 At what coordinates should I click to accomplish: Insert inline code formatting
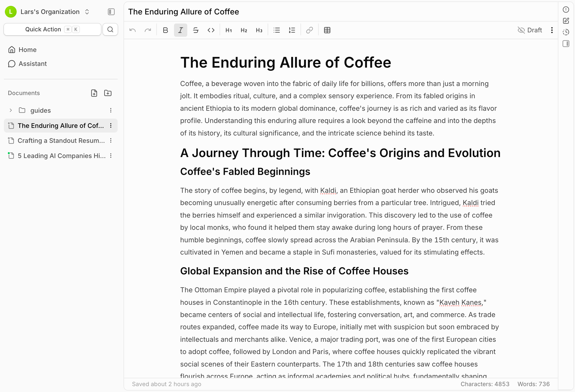click(211, 30)
